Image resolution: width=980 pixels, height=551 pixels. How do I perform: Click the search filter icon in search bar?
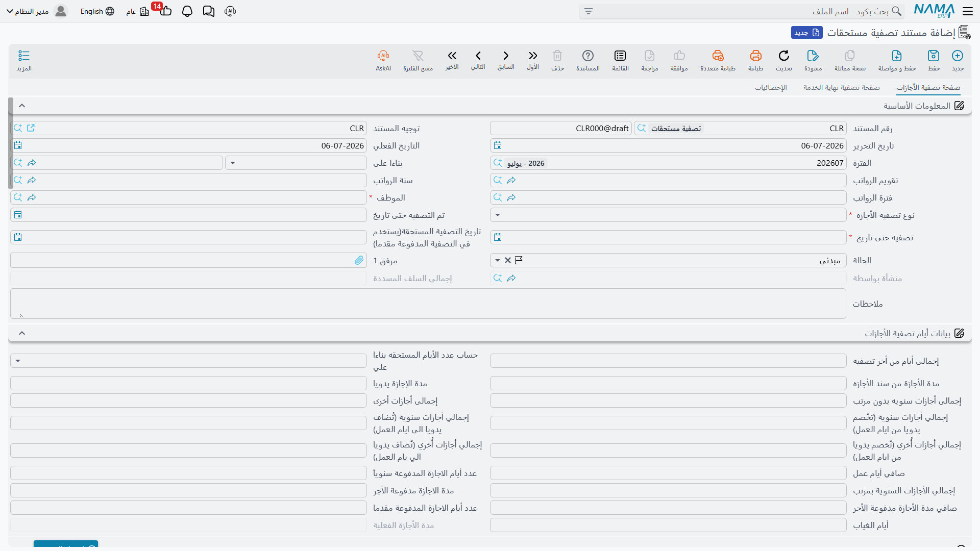589,11
